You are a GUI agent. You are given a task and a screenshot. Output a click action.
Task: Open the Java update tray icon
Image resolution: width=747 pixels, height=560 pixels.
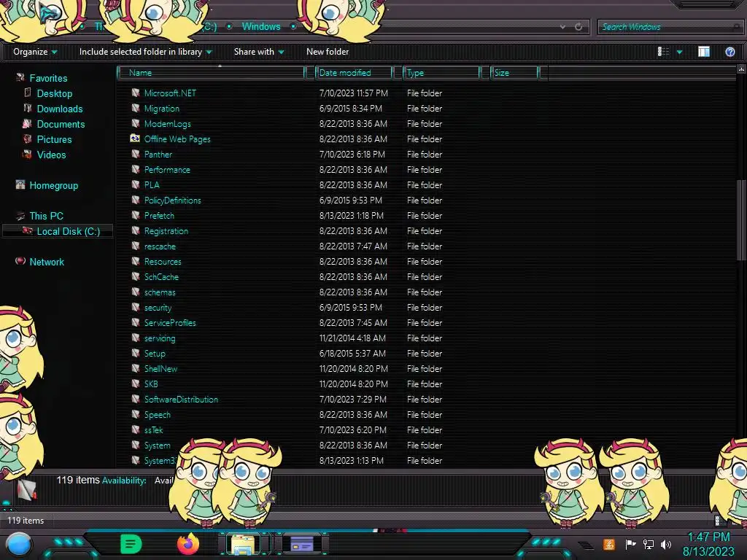point(608,544)
